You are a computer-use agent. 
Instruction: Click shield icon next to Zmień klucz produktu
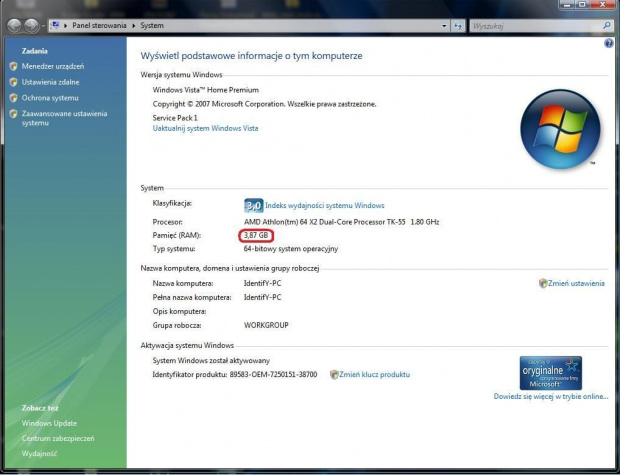334,375
